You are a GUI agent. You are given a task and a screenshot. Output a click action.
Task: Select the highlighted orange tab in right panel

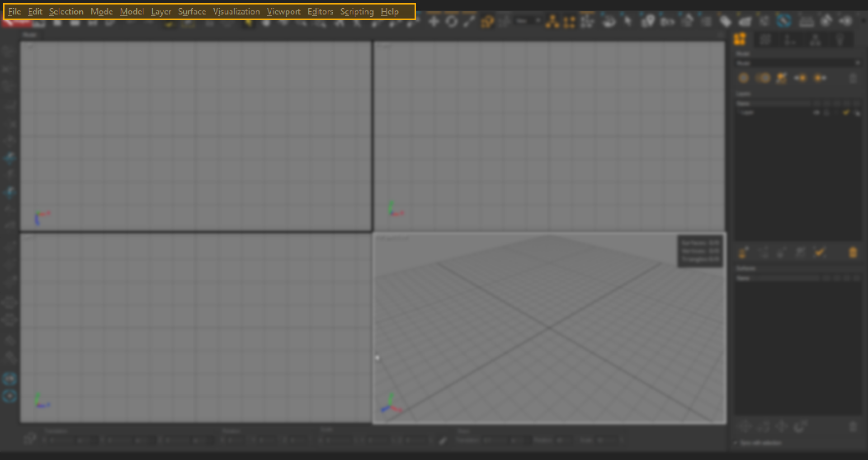[740, 40]
